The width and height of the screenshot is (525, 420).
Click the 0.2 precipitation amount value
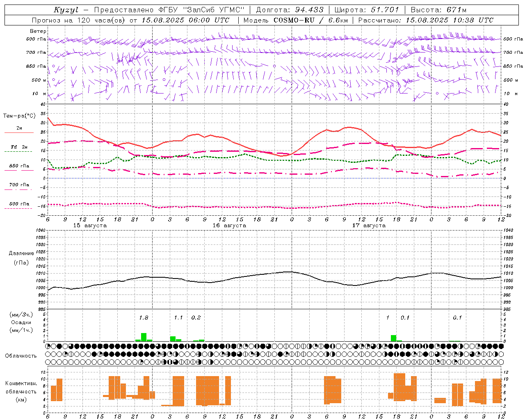pyautogui.click(x=196, y=317)
